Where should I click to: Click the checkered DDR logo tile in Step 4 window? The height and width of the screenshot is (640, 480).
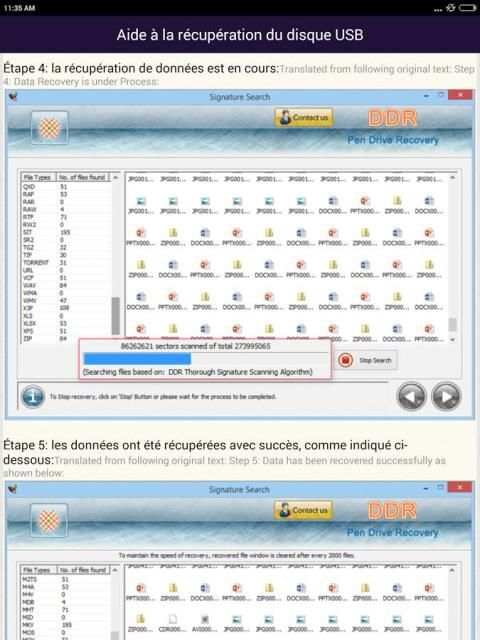point(49,128)
